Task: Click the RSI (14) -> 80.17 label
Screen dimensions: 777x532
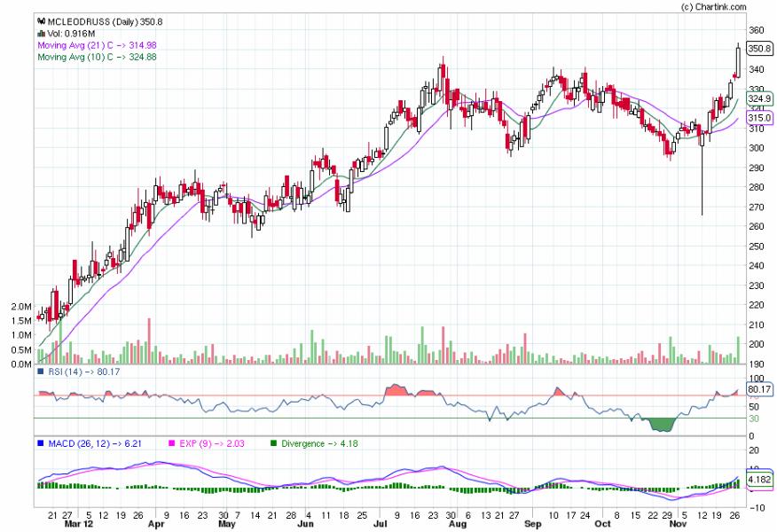Action: coord(83,372)
